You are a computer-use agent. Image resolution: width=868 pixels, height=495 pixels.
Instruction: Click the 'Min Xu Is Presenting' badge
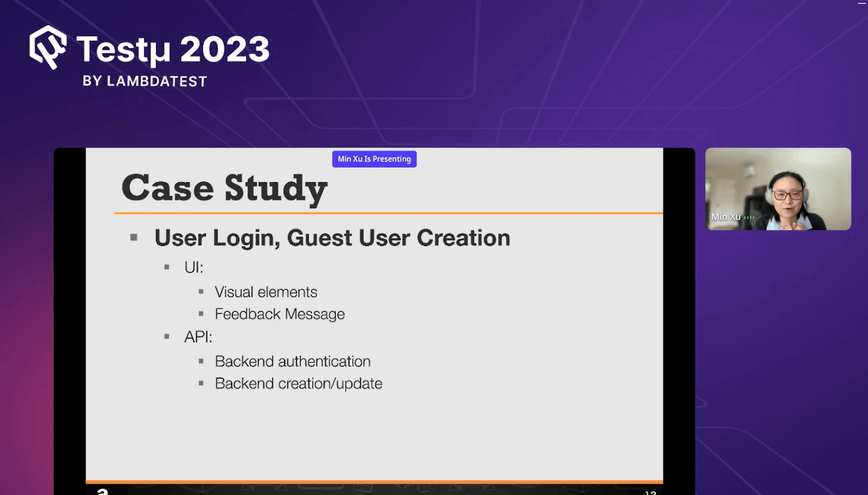click(x=374, y=159)
